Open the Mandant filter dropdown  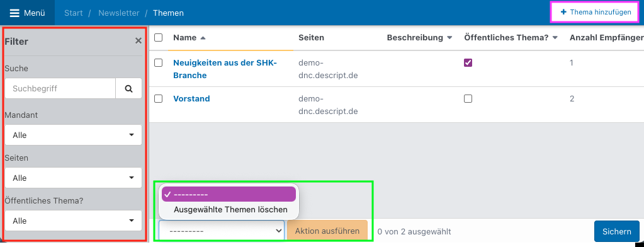[x=73, y=135]
